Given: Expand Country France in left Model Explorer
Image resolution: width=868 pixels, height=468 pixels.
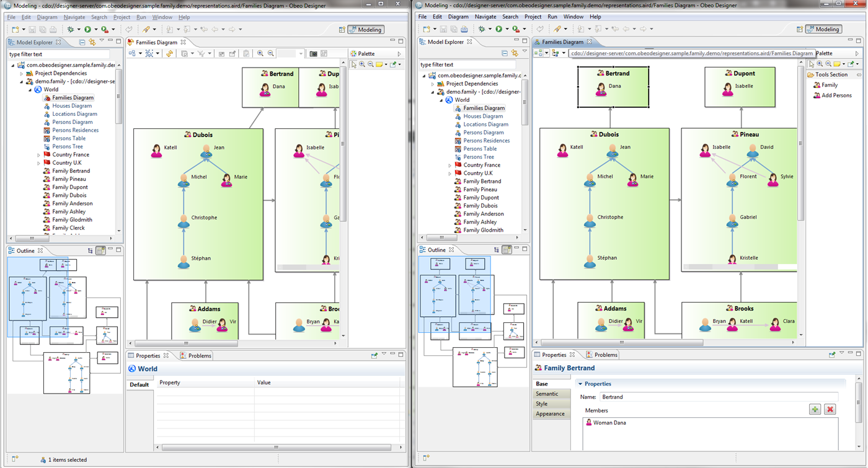Looking at the screenshot, I should coord(38,155).
